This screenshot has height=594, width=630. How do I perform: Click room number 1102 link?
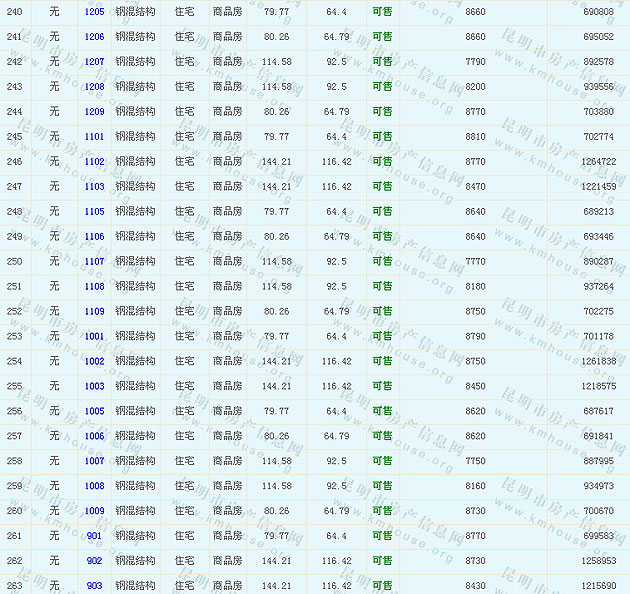click(x=94, y=161)
